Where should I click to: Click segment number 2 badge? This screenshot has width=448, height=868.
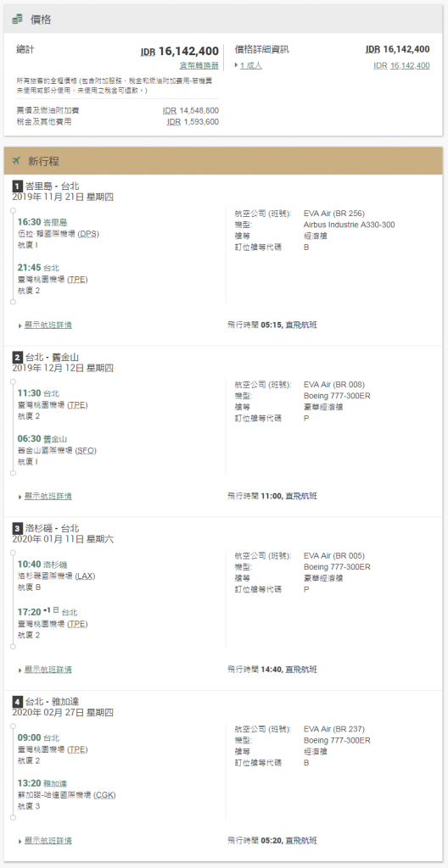pos(17,357)
